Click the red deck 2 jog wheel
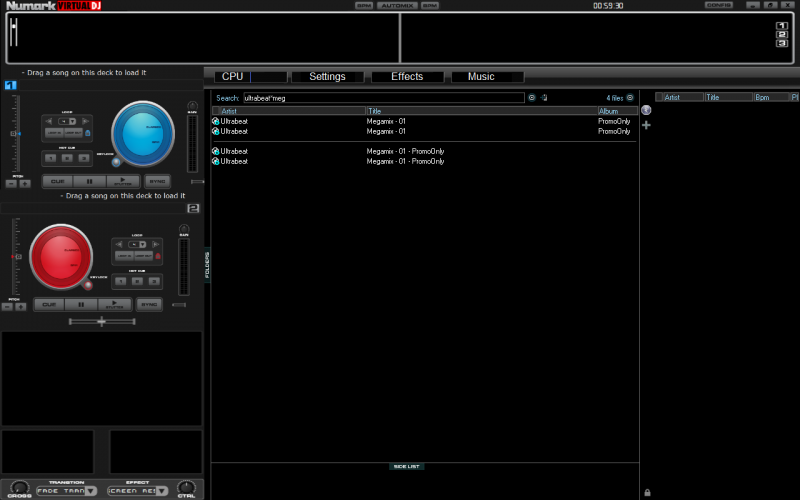Screen dimensions: 800x500 coord(61,257)
